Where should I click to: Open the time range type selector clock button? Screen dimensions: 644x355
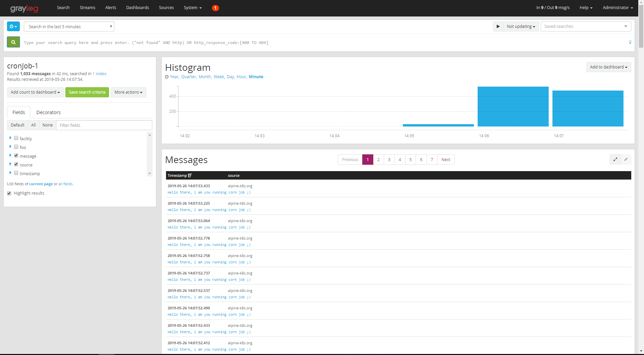tap(13, 27)
